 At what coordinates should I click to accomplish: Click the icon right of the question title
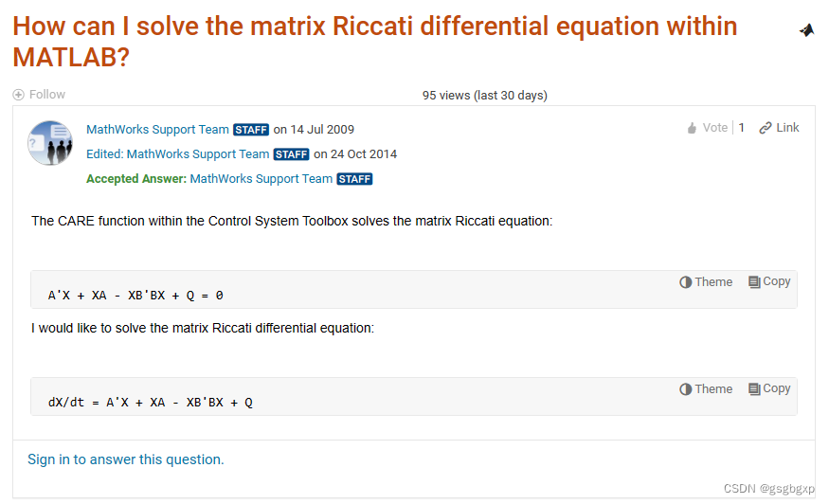coord(806,30)
